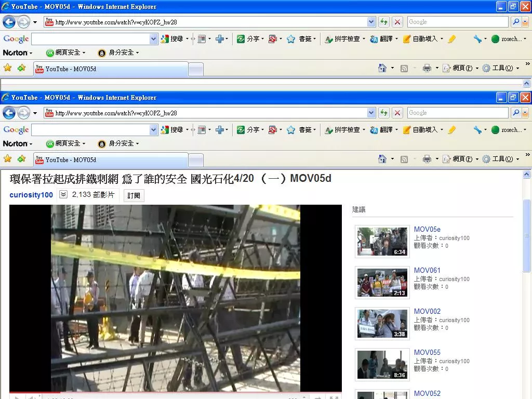Click red Stop icon in front IE window
The height and width of the screenshot is (399, 532).
[397, 113]
